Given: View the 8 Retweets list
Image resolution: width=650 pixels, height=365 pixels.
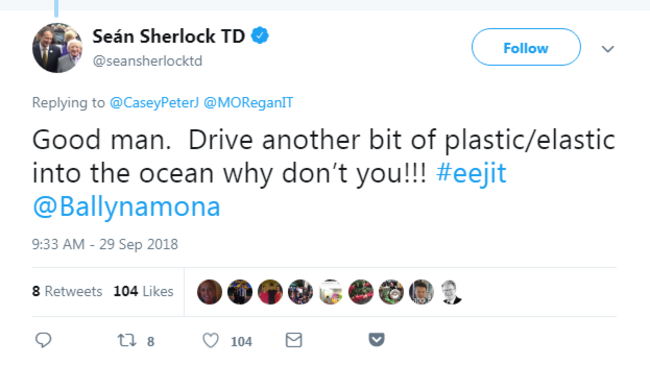Looking at the screenshot, I should click(67, 291).
